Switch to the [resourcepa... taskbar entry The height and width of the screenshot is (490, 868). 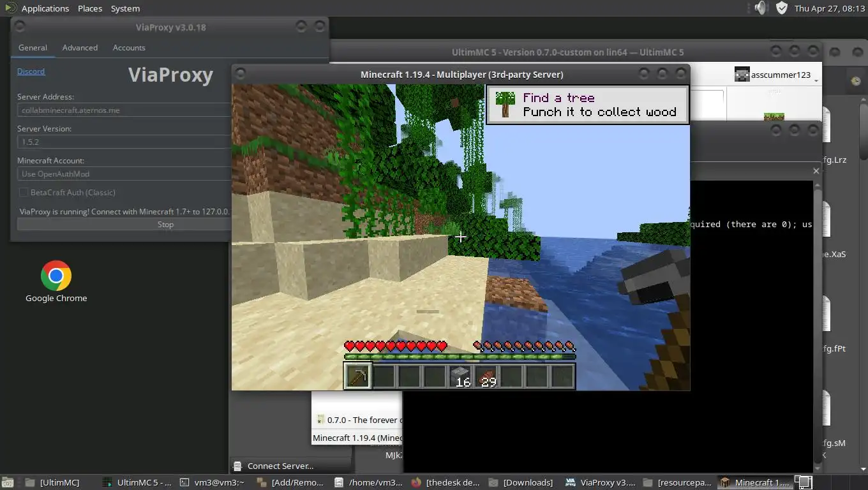coord(678,482)
